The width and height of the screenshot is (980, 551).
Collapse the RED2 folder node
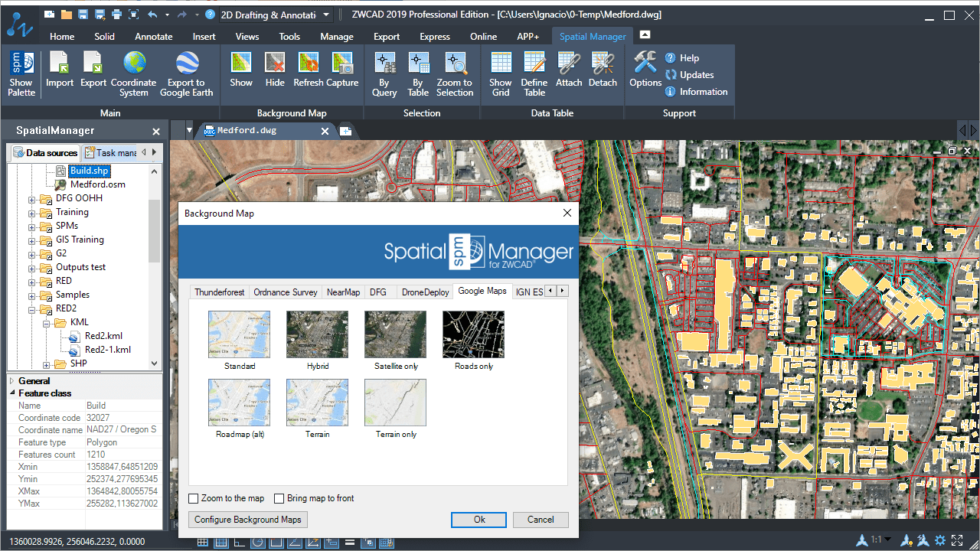32,309
